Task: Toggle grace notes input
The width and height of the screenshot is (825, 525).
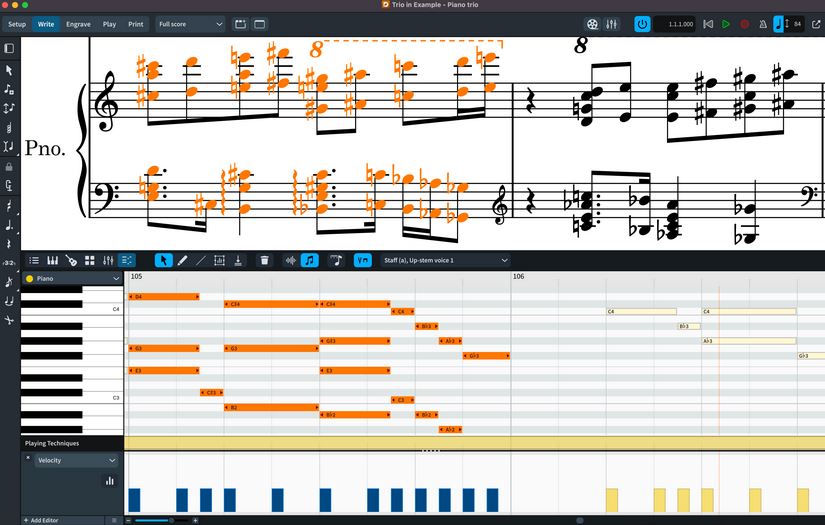Action: (9, 282)
